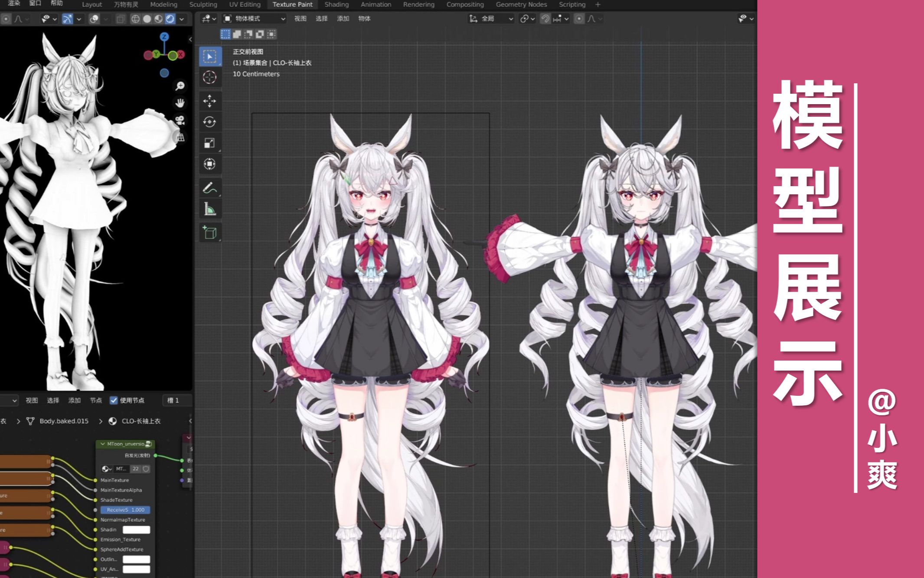This screenshot has height=578, width=924.
Task: Open selectability and visibility dropdown at far right
Action: click(746, 19)
